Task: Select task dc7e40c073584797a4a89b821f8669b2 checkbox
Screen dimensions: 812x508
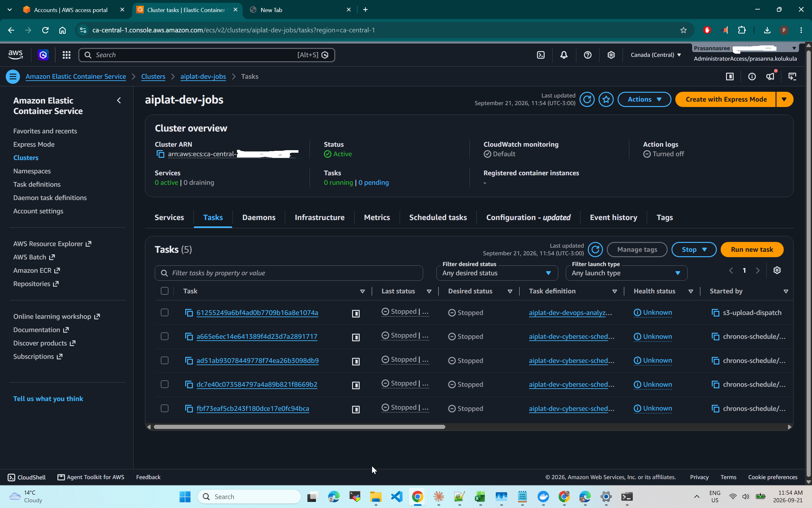Action: 164,384
